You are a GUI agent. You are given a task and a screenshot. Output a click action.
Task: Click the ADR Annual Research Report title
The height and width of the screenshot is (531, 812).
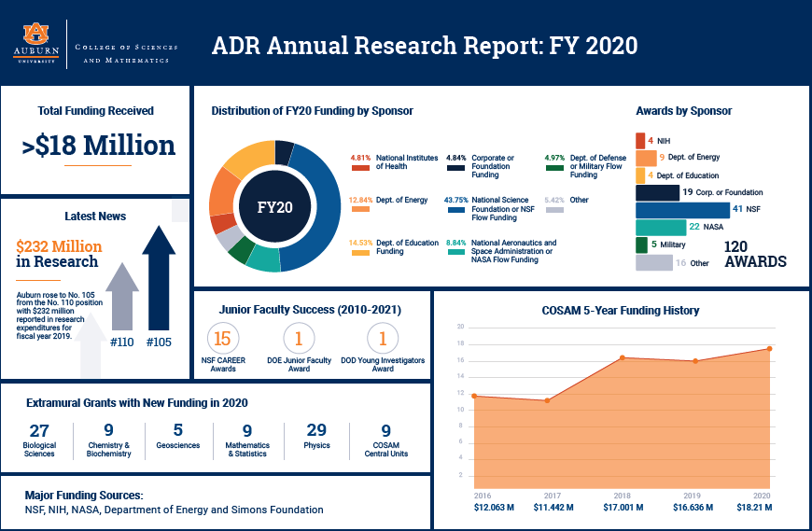click(x=425, y=46)
